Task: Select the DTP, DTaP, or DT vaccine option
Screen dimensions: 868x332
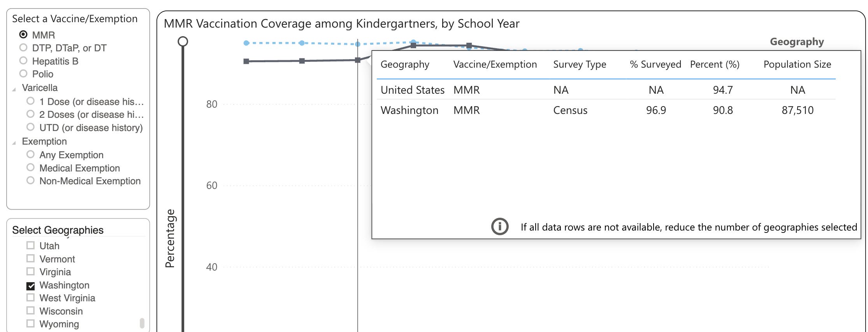Action: tap(23, 47)
